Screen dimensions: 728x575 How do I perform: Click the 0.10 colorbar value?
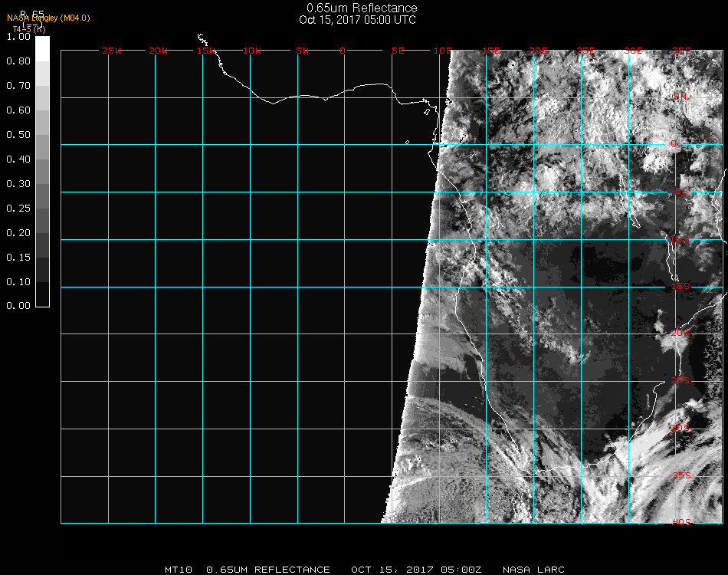(x=18, y=282)
